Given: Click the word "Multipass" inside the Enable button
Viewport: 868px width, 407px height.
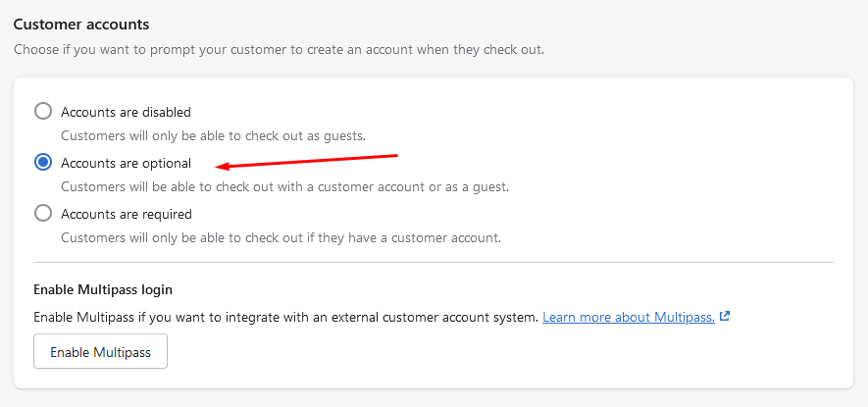Looking at the screenshot, I should pos(122,352).
